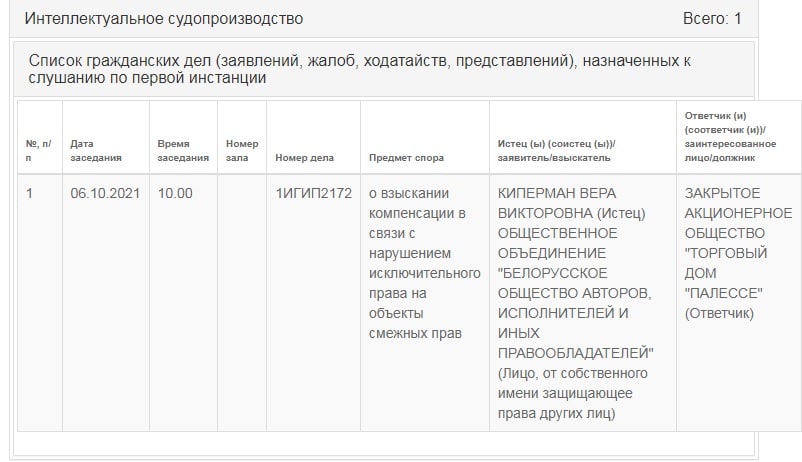Select the date cell '06.10.2021'
This screenshot has width=802, height=462.
[106, 303]
